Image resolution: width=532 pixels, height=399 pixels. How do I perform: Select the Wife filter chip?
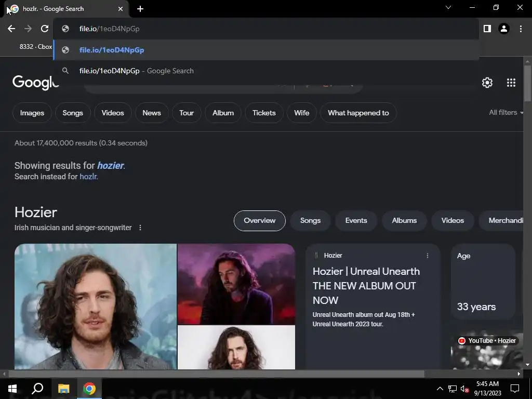click(302, 113)
